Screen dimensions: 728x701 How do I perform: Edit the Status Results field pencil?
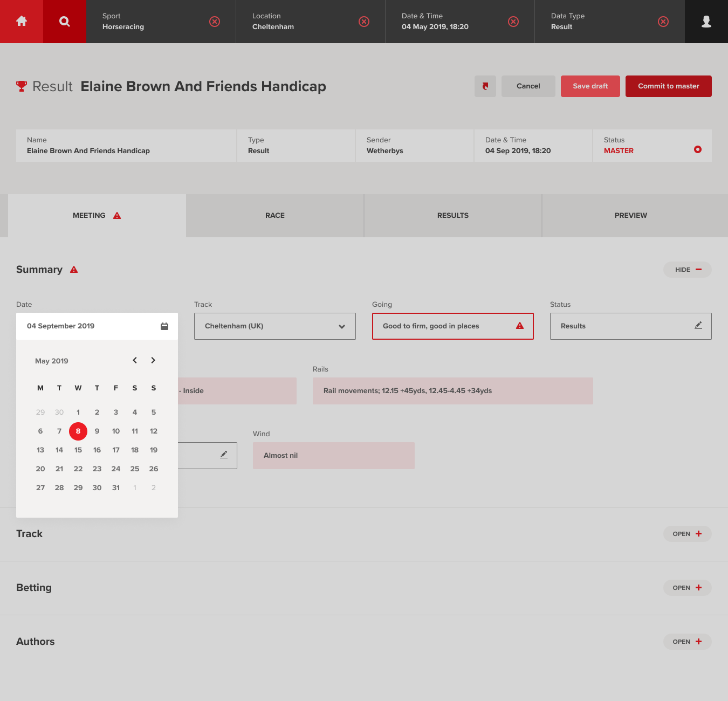pyautogui.click(x=698, y=326)
